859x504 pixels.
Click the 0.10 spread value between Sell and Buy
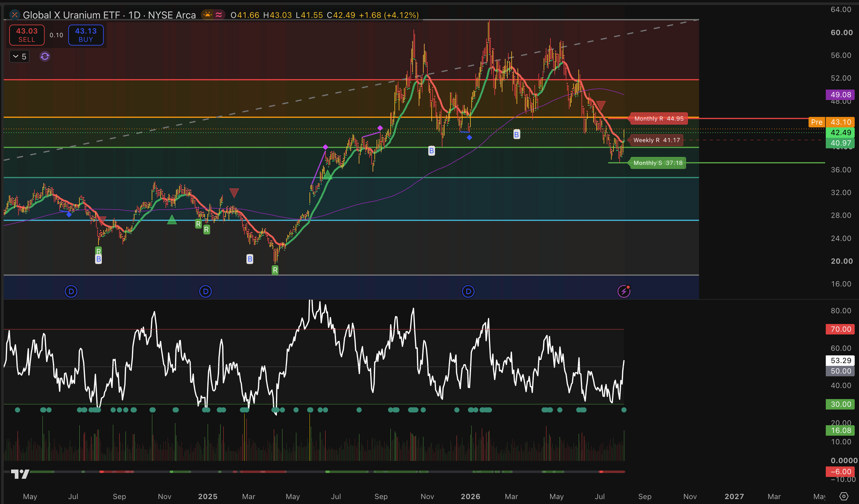[x=56, y=35]
